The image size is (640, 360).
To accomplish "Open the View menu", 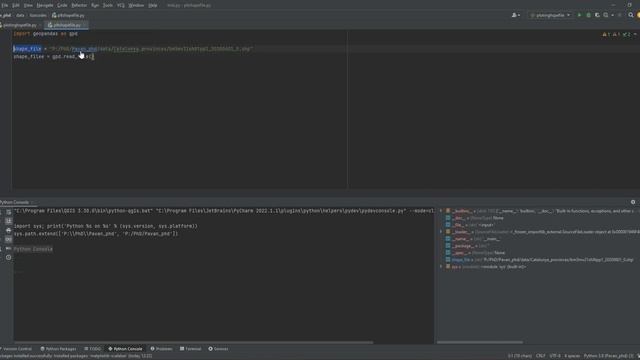I will (x=28, y=5).
